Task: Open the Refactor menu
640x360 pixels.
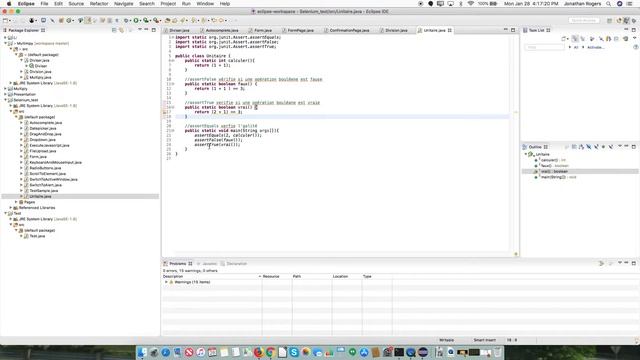Action: click(99, 4)
